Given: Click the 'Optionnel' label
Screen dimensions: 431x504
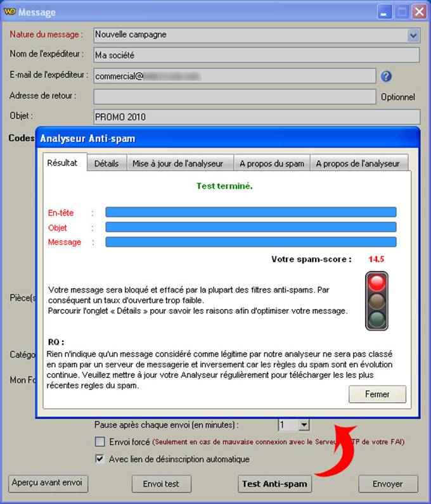Looking at the screenshot, I should click(x=398, y=97).
